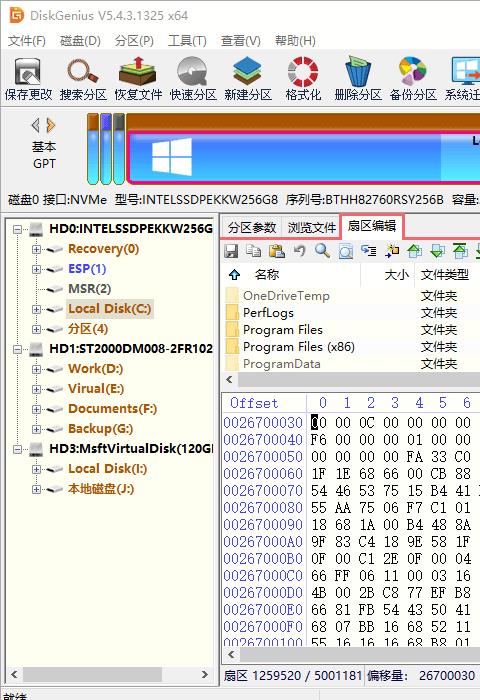Screen dimensions: 480x700
Task: Click the go-to-offset list icon
Action: 369,251
